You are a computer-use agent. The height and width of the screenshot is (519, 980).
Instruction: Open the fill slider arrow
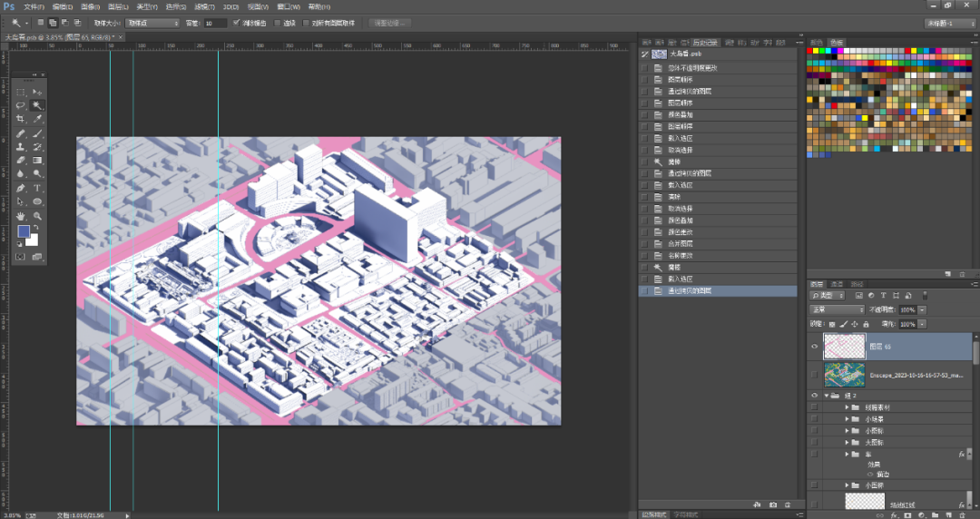point(922,324)
